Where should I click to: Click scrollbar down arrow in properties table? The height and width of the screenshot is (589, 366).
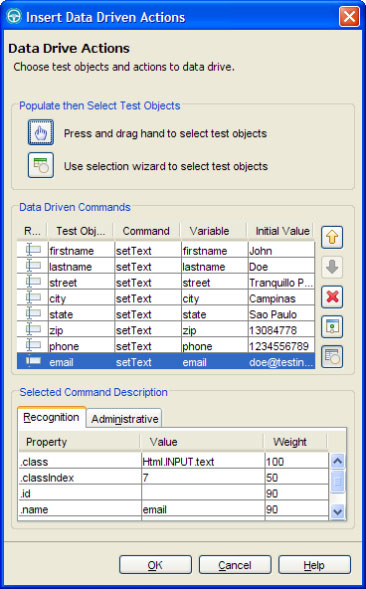tap(337, 511)
